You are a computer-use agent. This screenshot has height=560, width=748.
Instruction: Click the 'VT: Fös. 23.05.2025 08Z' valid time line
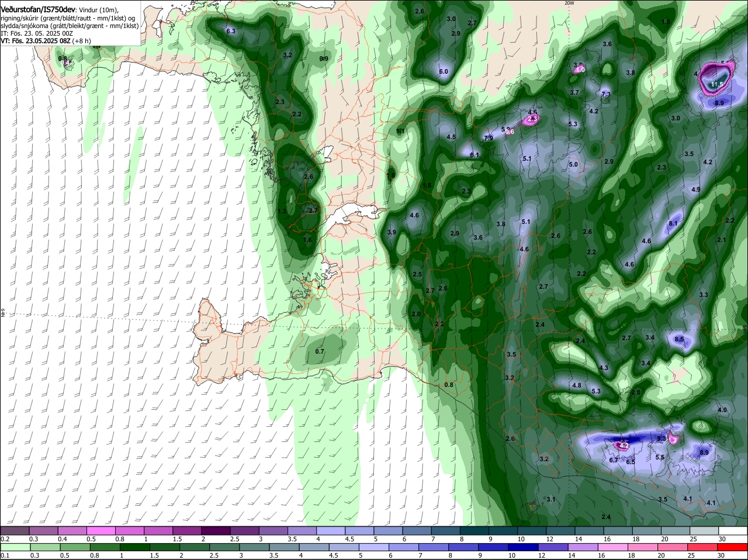coord(36,41)
